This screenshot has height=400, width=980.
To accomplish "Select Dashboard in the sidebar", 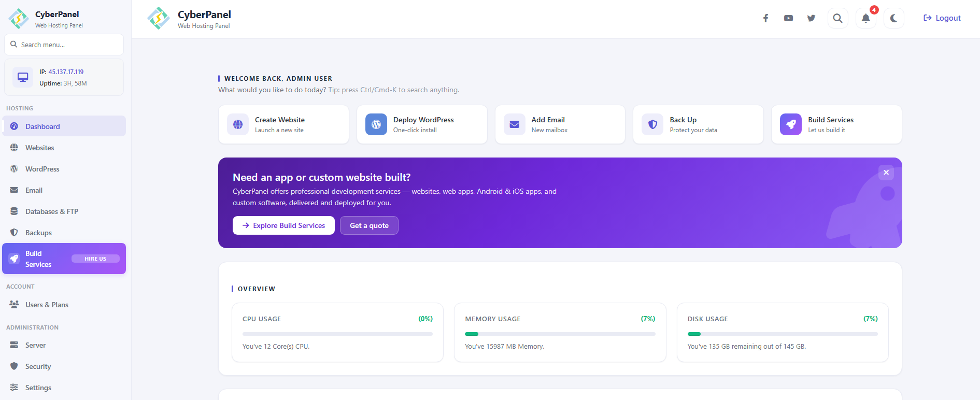I will [x=64, y=126].
